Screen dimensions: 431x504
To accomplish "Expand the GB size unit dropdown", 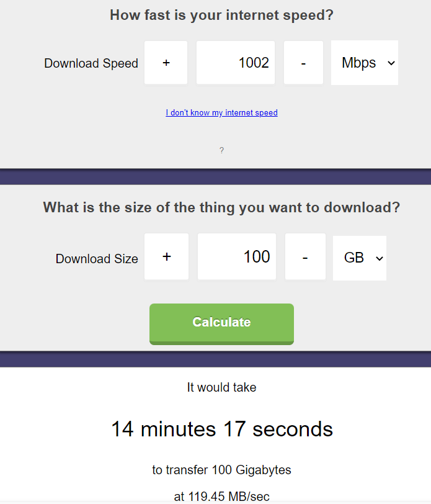I will point(360,258).
